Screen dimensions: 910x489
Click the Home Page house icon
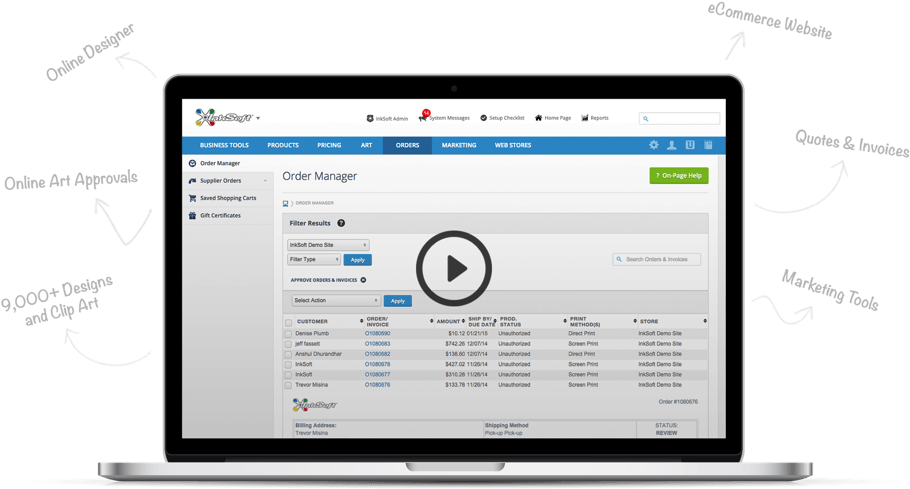click(539, 118)
